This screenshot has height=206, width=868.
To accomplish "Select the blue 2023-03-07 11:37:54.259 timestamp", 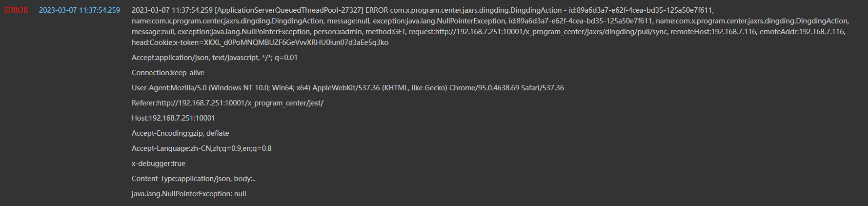I will [x=79, y=10].
